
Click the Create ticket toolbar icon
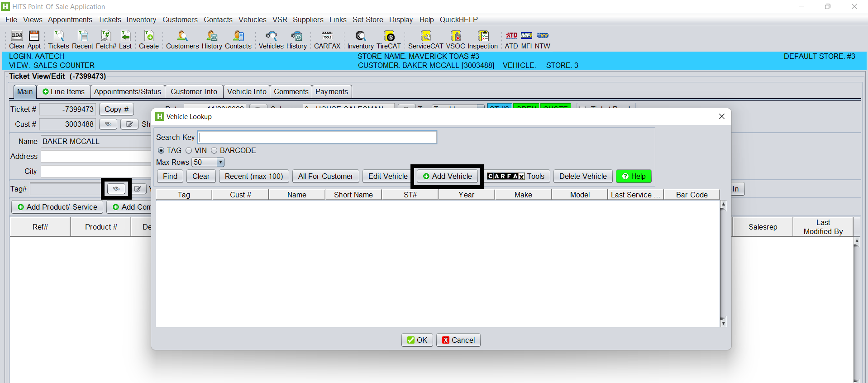(148, 40)
